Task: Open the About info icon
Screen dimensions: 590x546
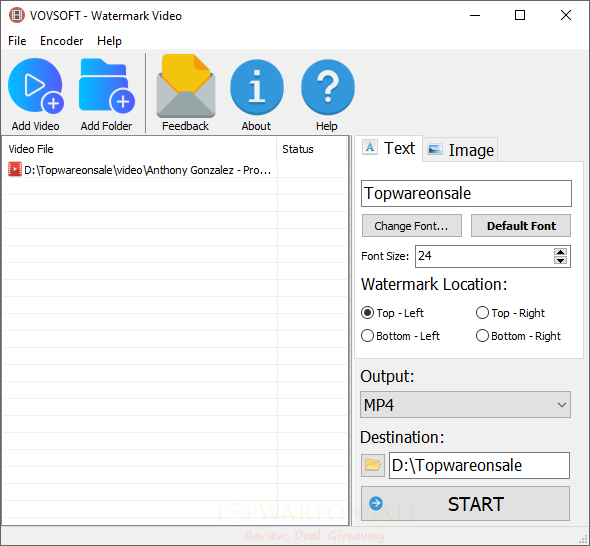Action: coord(257,87)
